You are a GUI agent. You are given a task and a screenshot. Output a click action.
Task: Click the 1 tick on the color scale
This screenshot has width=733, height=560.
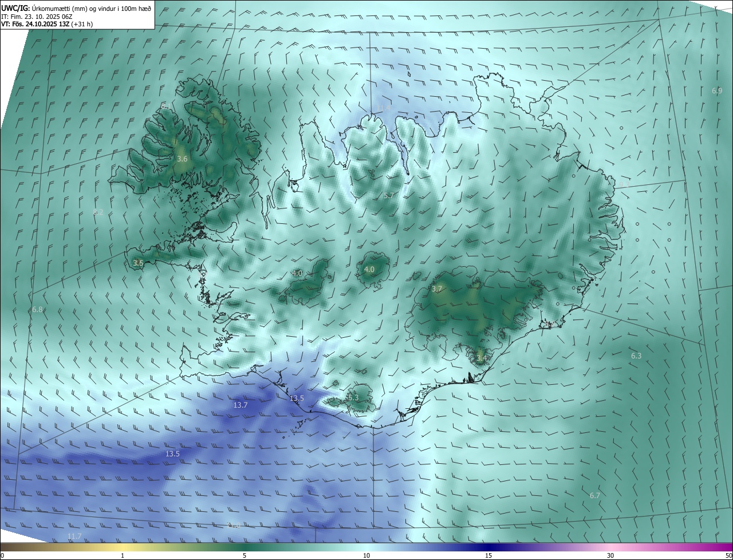123,555
